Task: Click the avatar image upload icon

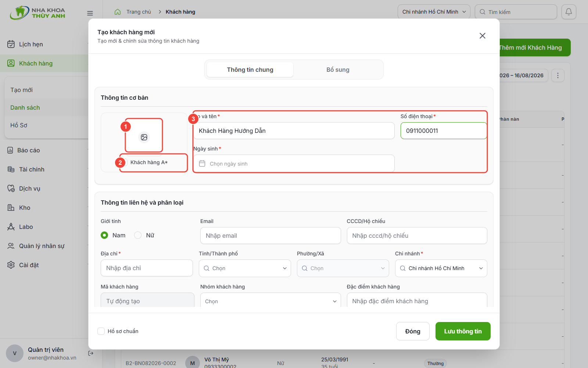Action: pos(144,137)
